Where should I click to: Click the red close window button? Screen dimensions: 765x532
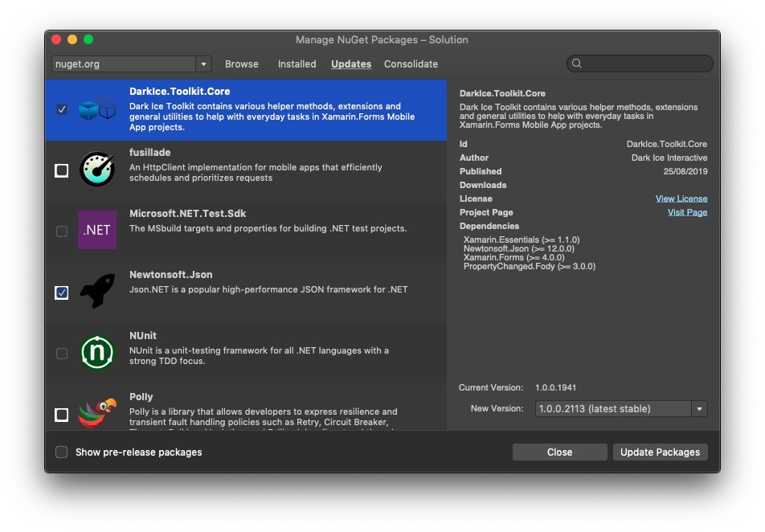56,39
